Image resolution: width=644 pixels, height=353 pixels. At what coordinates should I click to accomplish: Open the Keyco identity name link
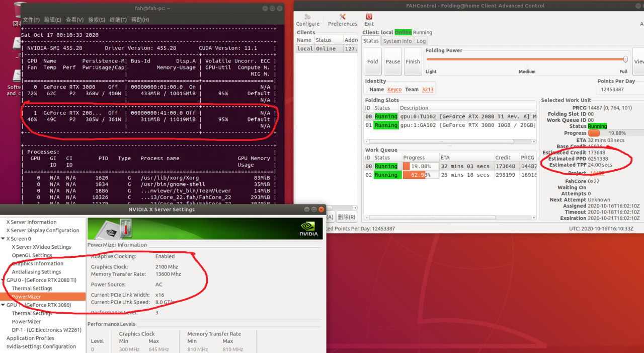coord(394,89)
